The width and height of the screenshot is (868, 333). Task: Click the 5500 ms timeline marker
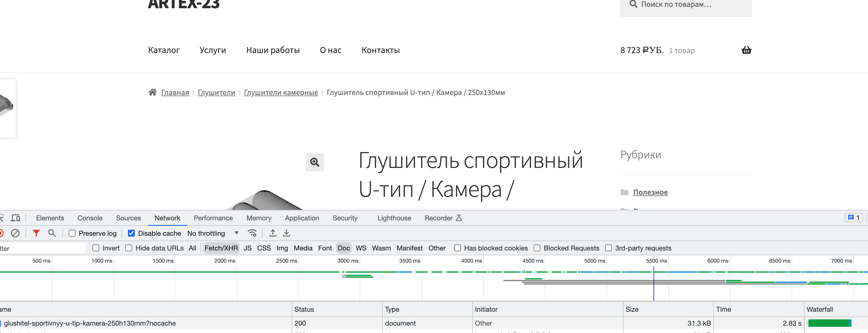click(656, 261)
